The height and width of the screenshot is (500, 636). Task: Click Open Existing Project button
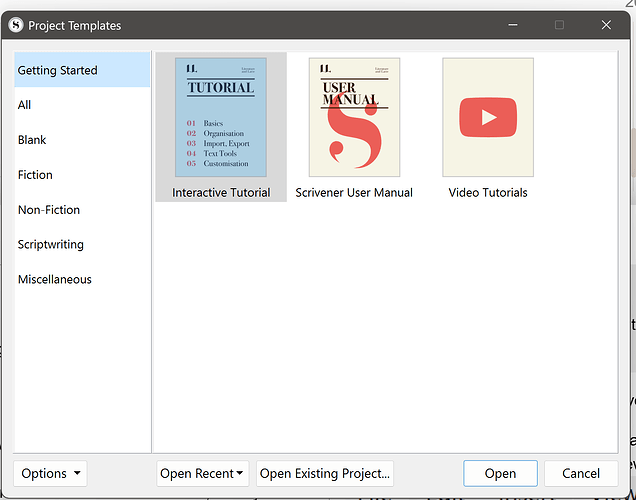[324, 473]
